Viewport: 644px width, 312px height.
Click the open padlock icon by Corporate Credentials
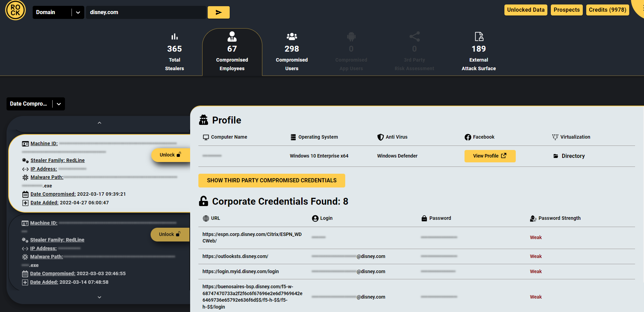click(x=204, y=201)
